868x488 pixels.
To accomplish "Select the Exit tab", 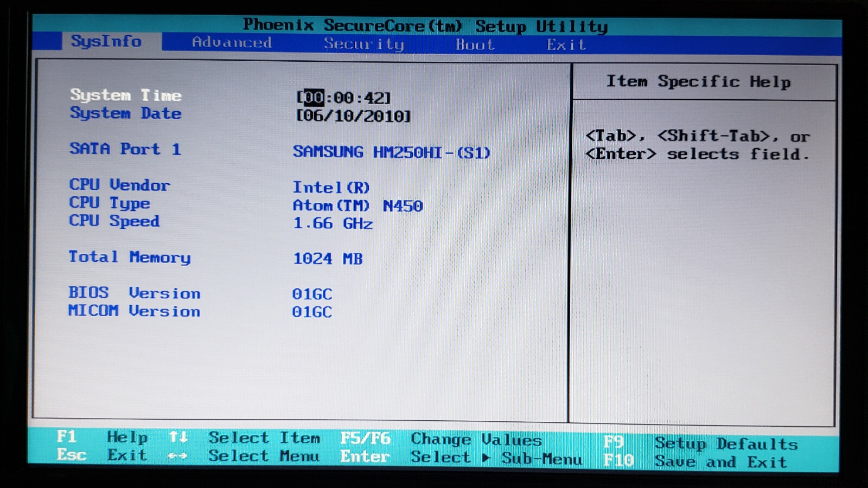I will pos(566,44).
